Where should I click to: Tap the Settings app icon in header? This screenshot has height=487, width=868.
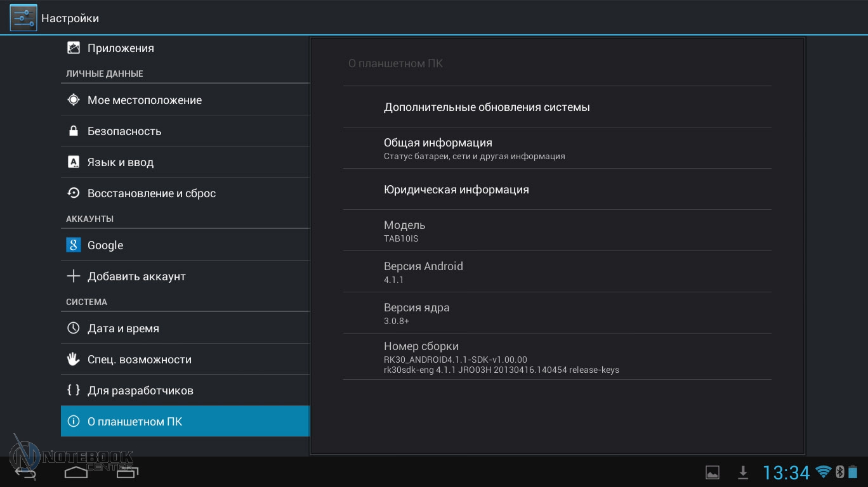(23, 18)
